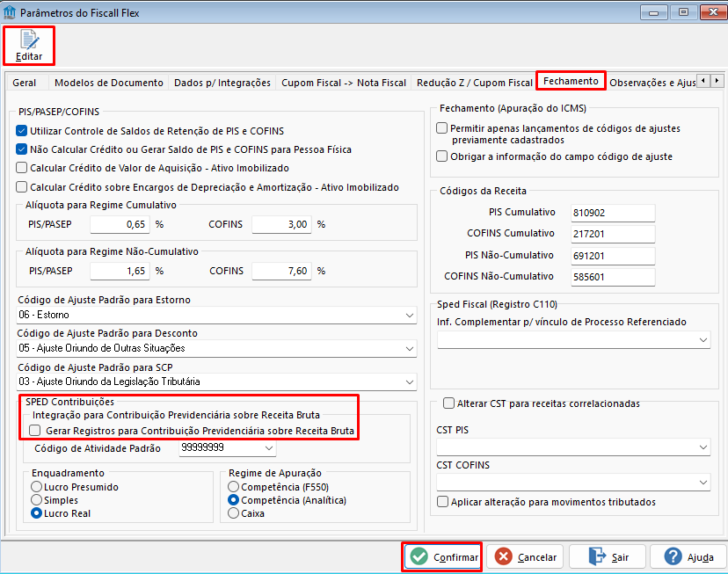Open Modelos de Documento tab
This screenshot has height=574, width=728.
pos(109,83)
